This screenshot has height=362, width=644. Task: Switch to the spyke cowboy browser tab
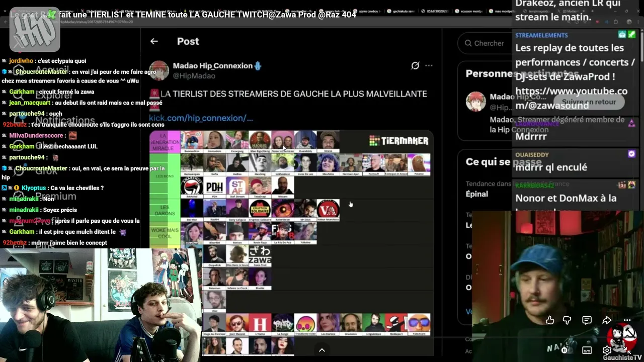click(369, 11)
